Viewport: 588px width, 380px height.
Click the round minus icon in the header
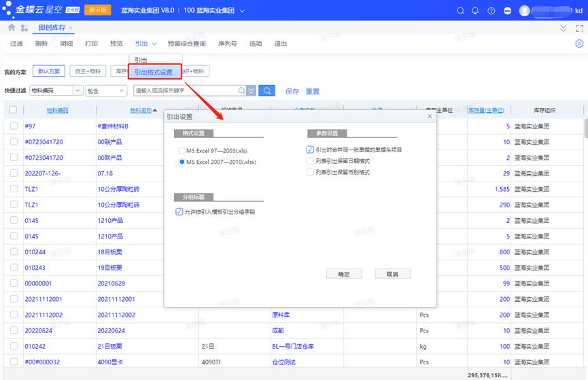click(x=507, y=10)
